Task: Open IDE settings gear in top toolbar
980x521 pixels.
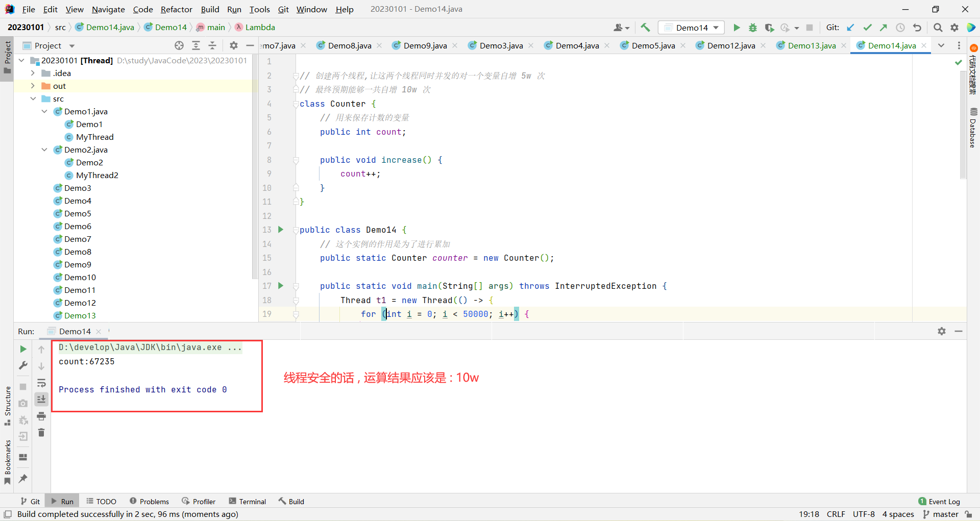Action: click(954, 28)
